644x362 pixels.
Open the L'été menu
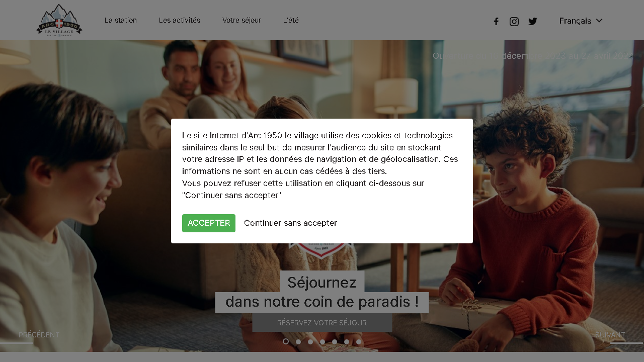coord(291,20)
